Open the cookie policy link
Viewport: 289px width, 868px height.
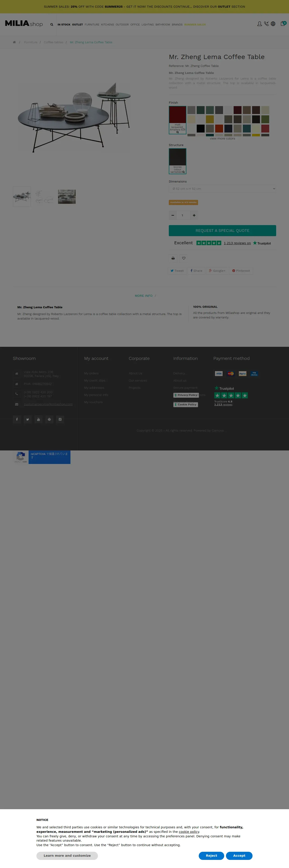tap(189, 832)
